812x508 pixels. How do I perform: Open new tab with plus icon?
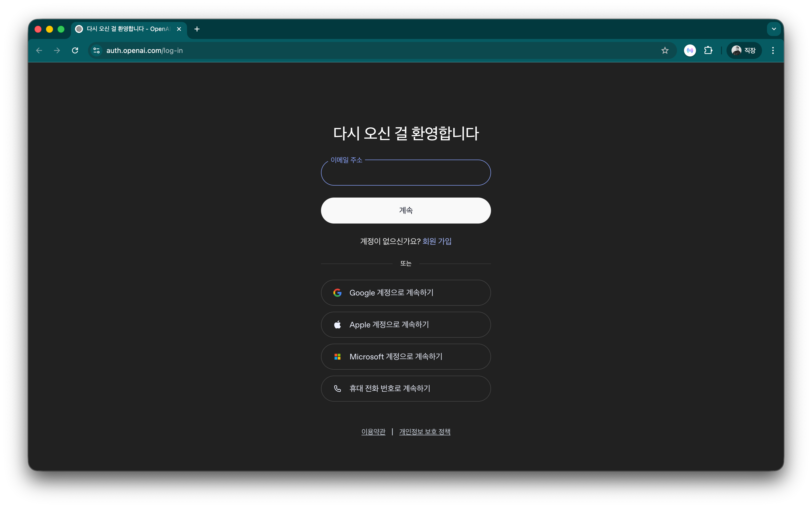(x=197, y=29)
